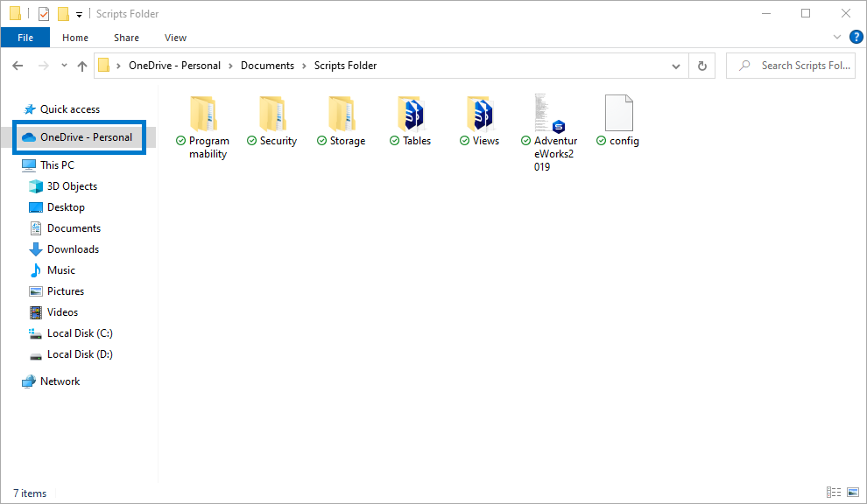The width and height of the screenshot is (867, 504).
Task: Click the Forward navigation arrow
Action: pyautogui.click(x=43, y=66)
